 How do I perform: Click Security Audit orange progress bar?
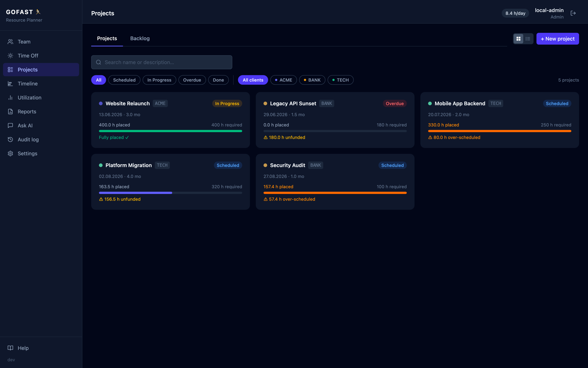point(335,193)
